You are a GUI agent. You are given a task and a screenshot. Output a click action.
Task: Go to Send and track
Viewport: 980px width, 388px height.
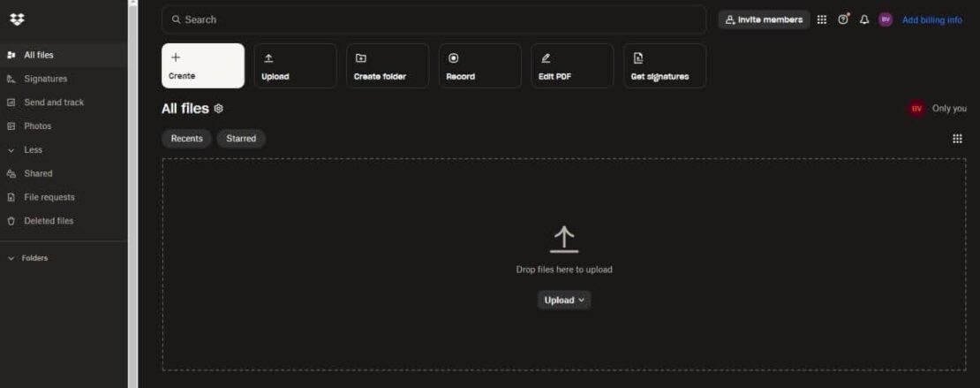tap(63, 103)
